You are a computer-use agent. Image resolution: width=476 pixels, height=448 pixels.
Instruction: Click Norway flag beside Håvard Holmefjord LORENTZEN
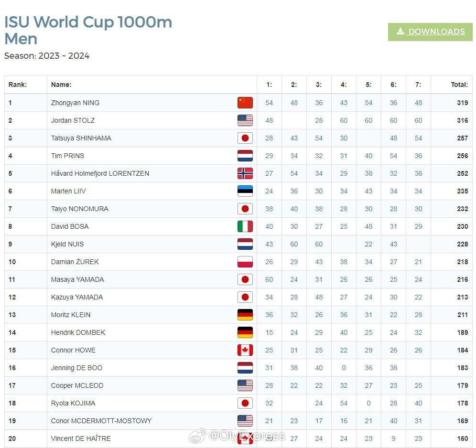[245, 173]
